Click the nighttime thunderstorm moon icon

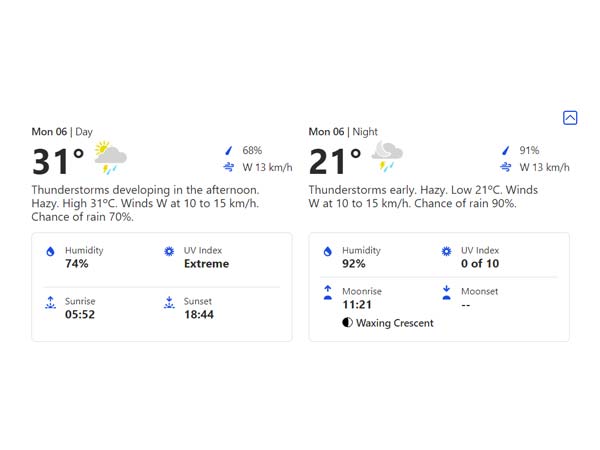pyautogui.click(x=387, y=157)
